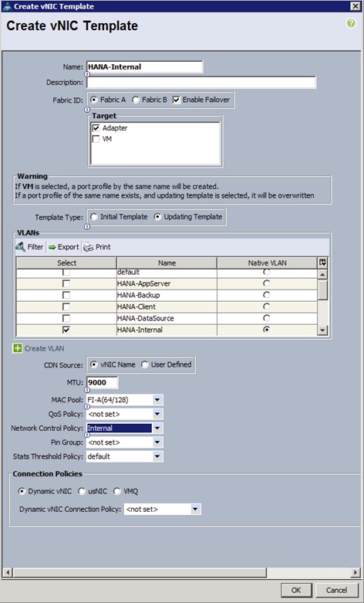
Task: Click the VLAN list vertical scrollbar thumb
Action: (322, 290)
